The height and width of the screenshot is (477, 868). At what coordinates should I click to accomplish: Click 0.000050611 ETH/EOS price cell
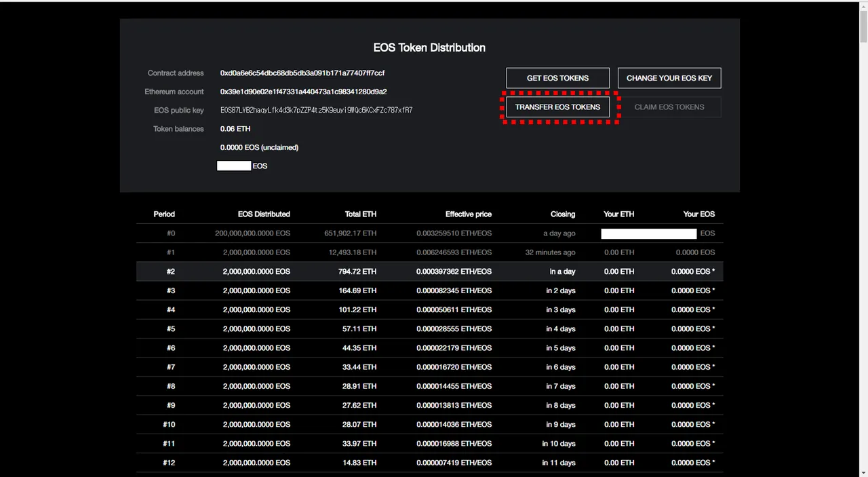click(x=454, y=309)
